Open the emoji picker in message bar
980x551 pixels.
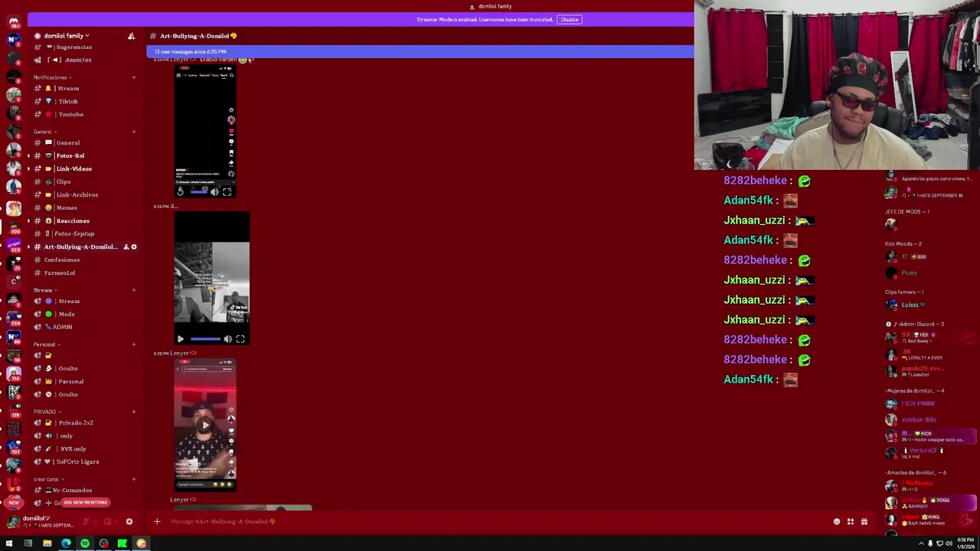pos(837,521)
